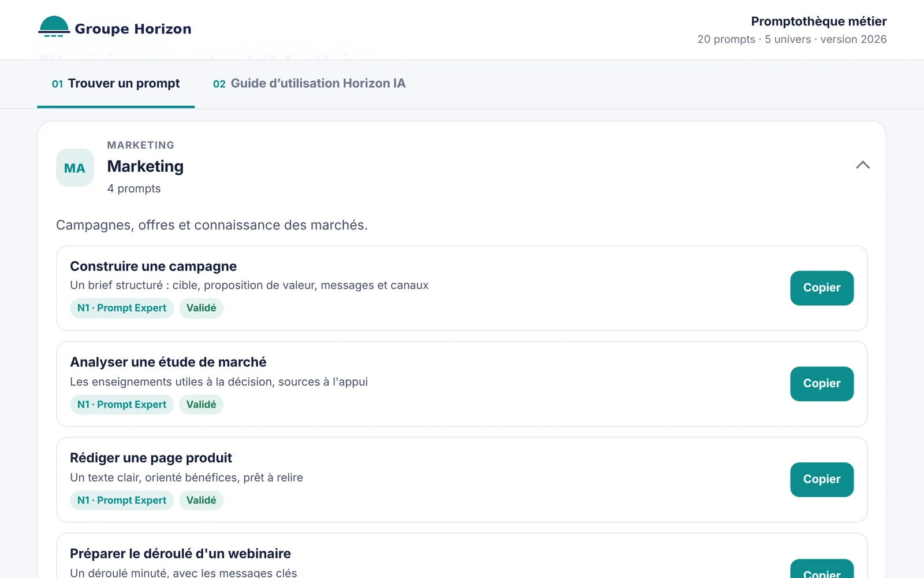Click the Promptothèque métier header title
Screen dimensions: 924x578
point(818,21)
